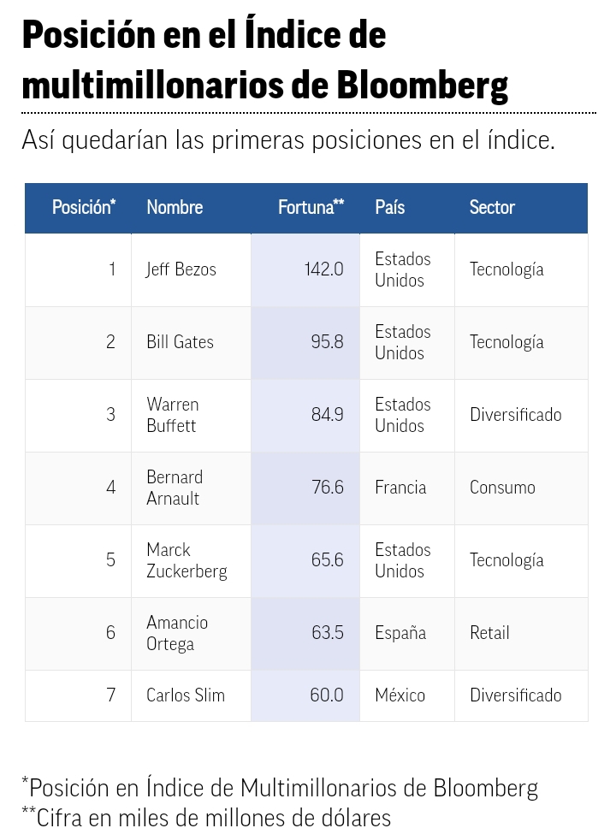The image size is (616, 840).
Task: Select the 60.0 fortune cell
Action: coord(326,695)
